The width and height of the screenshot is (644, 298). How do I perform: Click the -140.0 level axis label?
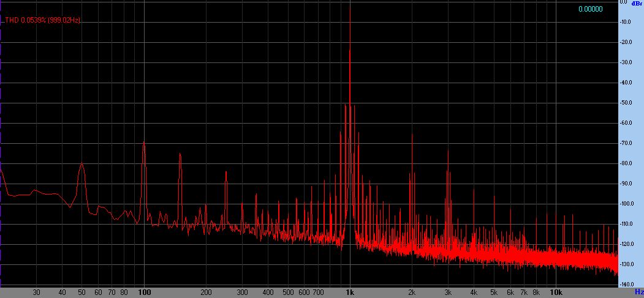point(626,285)
